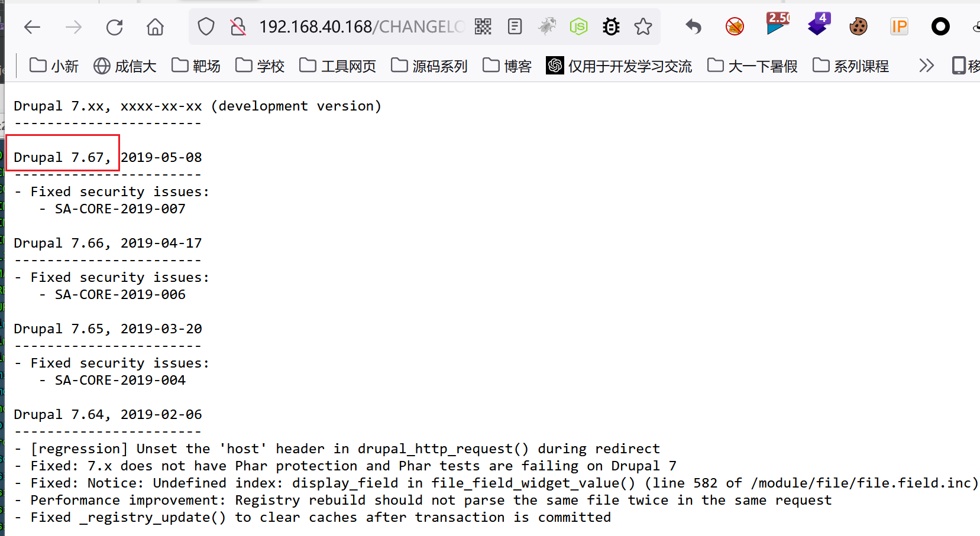Open the 系列课程 bookmark folder
The height and width of the screenshot is (536, 980).
click(850, 66)
